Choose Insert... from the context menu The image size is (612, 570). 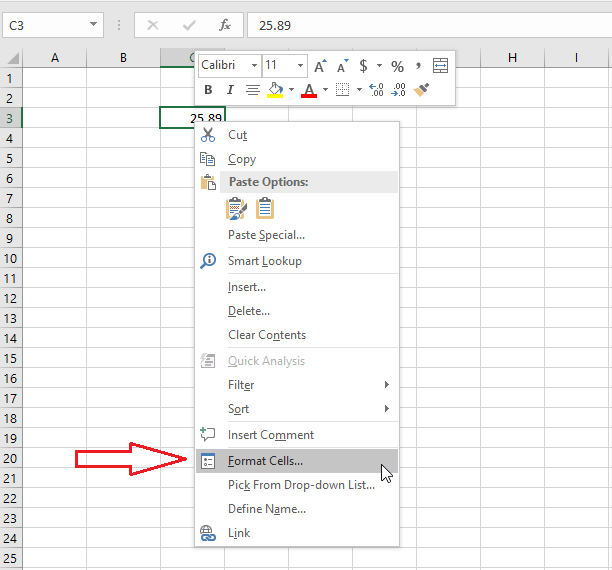[297, 287]
